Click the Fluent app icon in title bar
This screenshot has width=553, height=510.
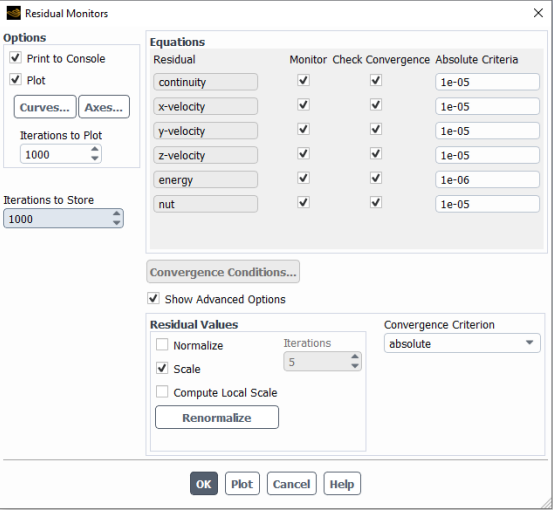point(13,13)
